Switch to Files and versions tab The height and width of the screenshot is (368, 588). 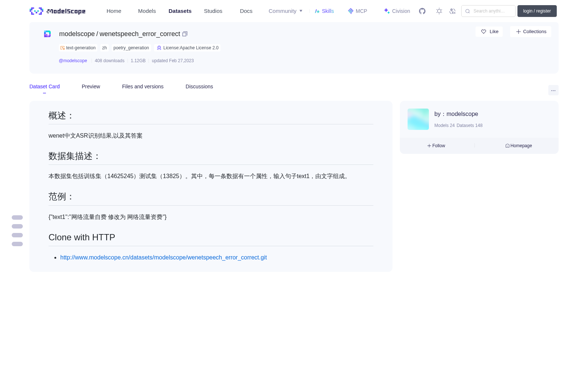[143, 86]
